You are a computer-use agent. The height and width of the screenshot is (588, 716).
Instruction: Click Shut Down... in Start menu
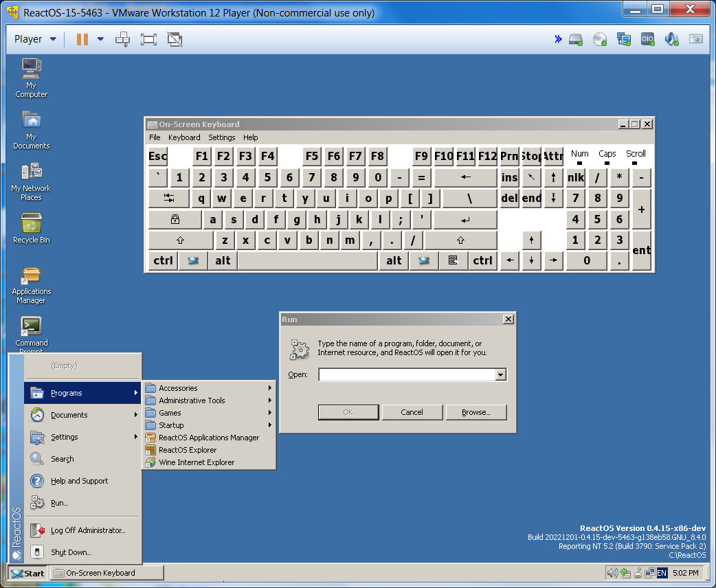[x=82, y=552]
